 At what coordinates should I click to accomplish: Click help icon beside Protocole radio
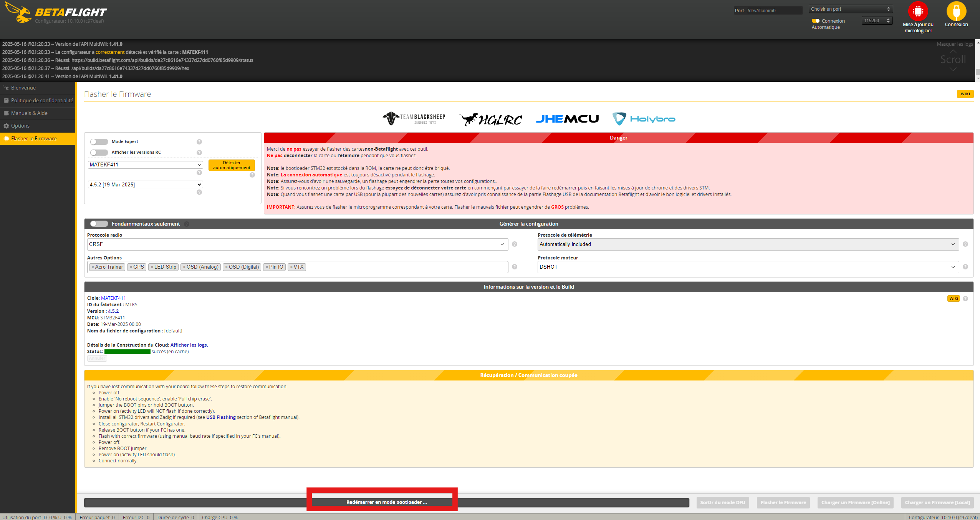515,244
